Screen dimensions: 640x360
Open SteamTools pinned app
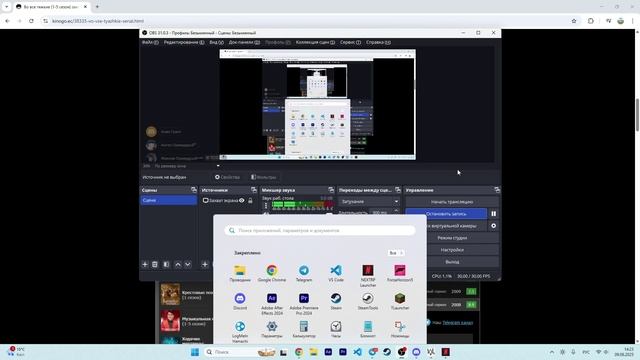tap(368, 302)
